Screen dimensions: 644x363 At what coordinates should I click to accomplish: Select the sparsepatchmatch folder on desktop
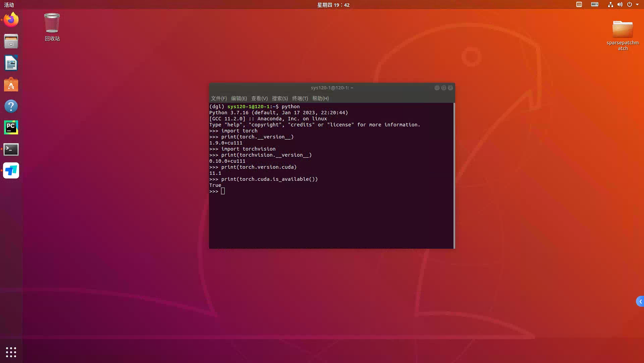(622, 35)
